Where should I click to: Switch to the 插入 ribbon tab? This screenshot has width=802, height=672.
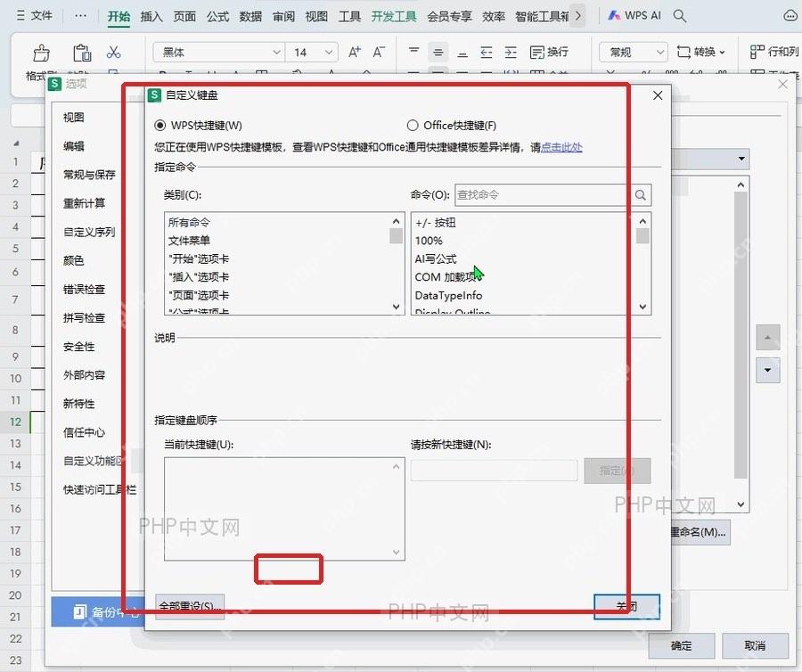coord(151,16)
